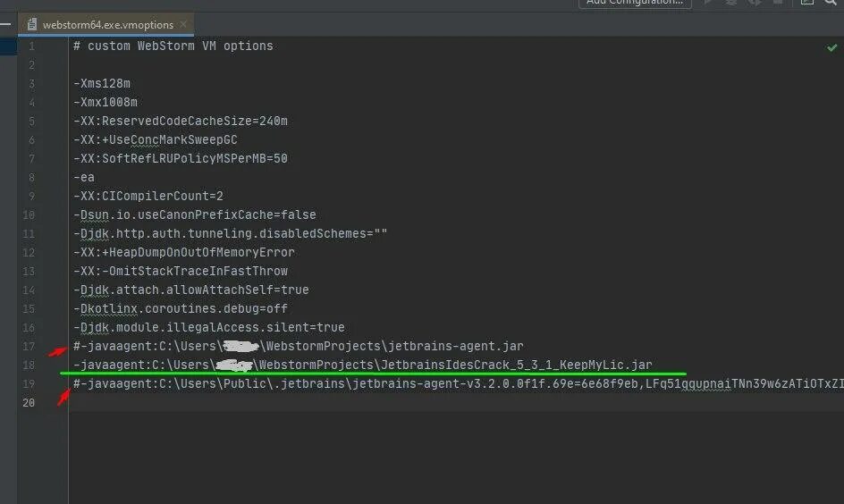Click the line "# custom WebStorm VM options"

click(173, 46)
